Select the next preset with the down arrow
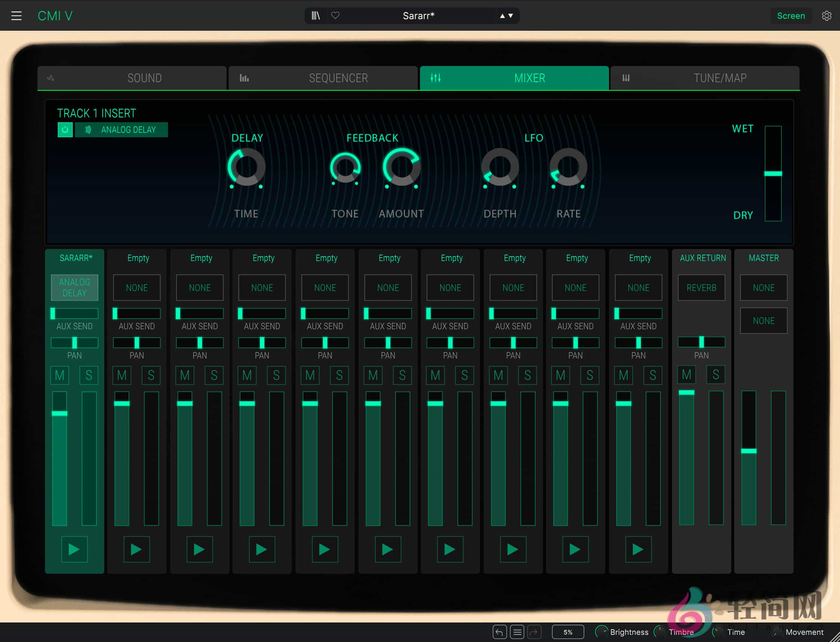This screenshot has height=642, width=840. coord(511,16)
